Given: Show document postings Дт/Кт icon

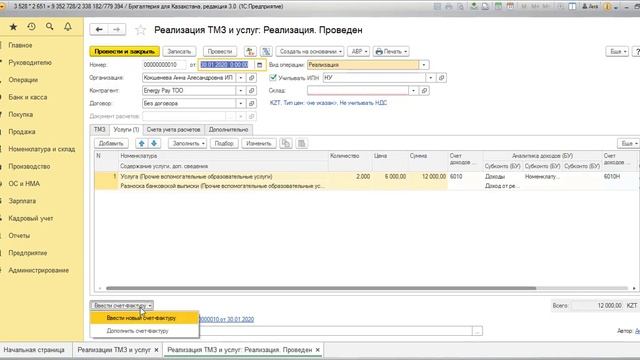Looking at the screenshot, I should [x=250, y=51].
